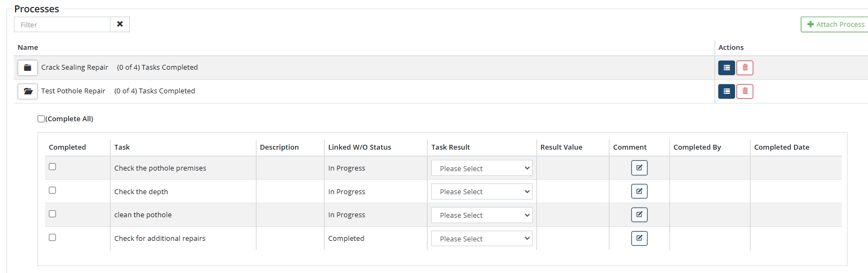The width and height of the screenshot is (868, 273).
Task: Click the list icon for Crack Sealing Repair
Action: (x=726, y=68)
